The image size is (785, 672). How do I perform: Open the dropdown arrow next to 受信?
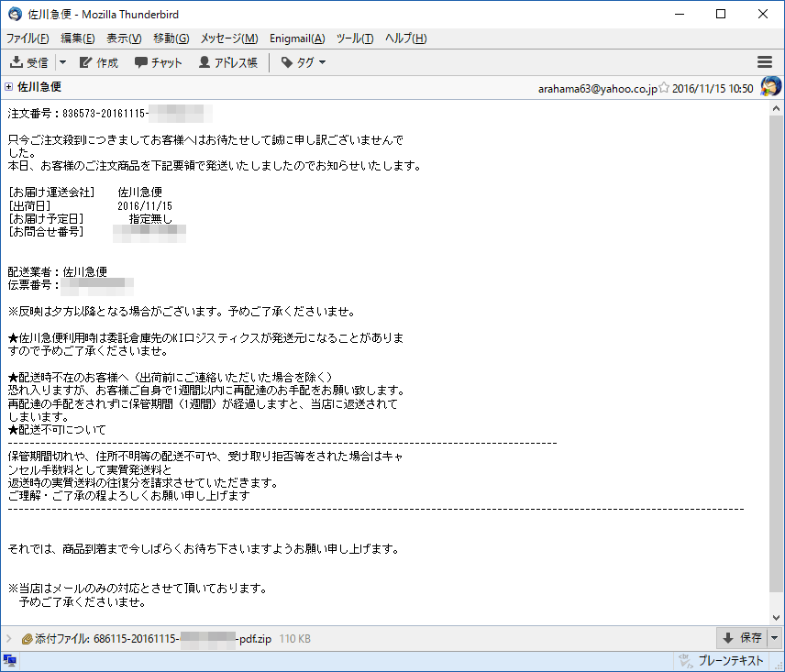[x=63, y=62]
